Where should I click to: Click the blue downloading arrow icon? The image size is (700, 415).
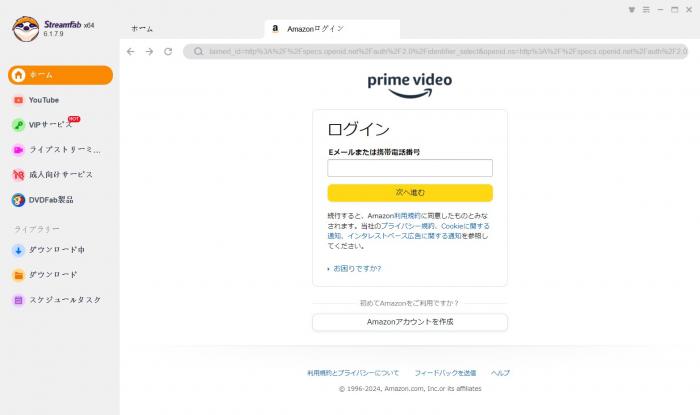[18, 250]
